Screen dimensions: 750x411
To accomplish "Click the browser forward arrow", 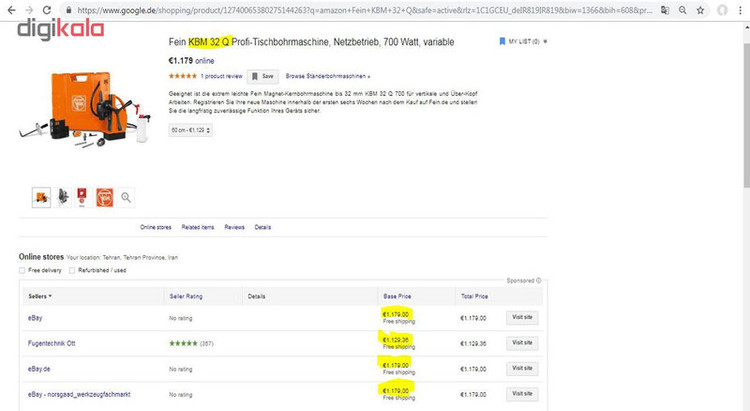I will pos(28,9).
